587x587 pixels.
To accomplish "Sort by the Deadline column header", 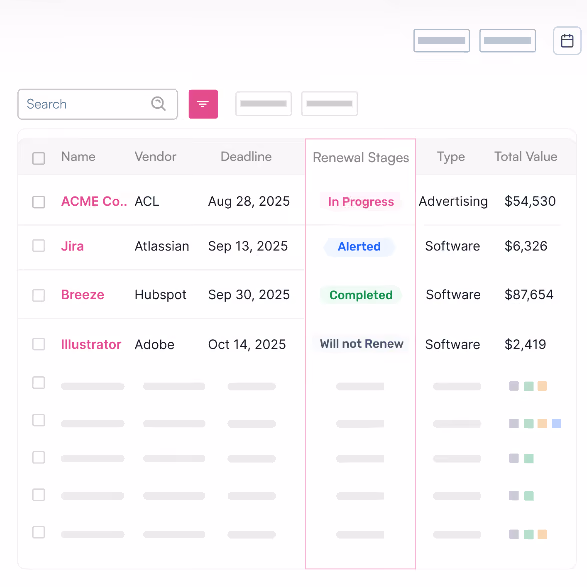I will point(246,156).
